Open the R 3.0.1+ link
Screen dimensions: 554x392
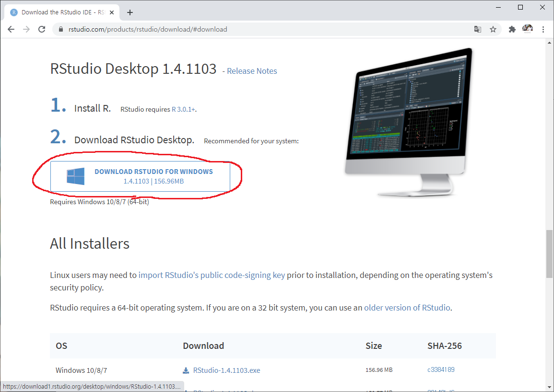[183, 109]
